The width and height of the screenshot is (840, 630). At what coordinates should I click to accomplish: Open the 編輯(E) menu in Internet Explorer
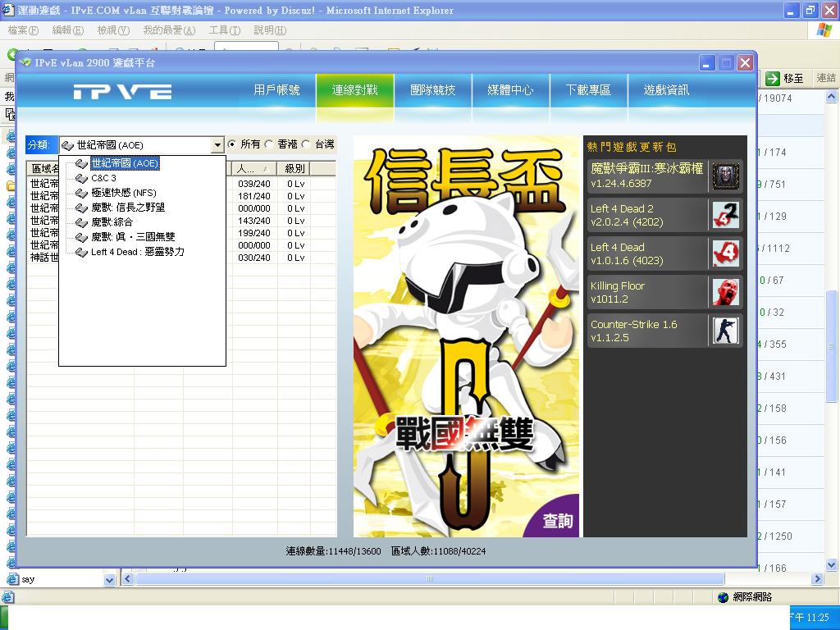point(68,30)
